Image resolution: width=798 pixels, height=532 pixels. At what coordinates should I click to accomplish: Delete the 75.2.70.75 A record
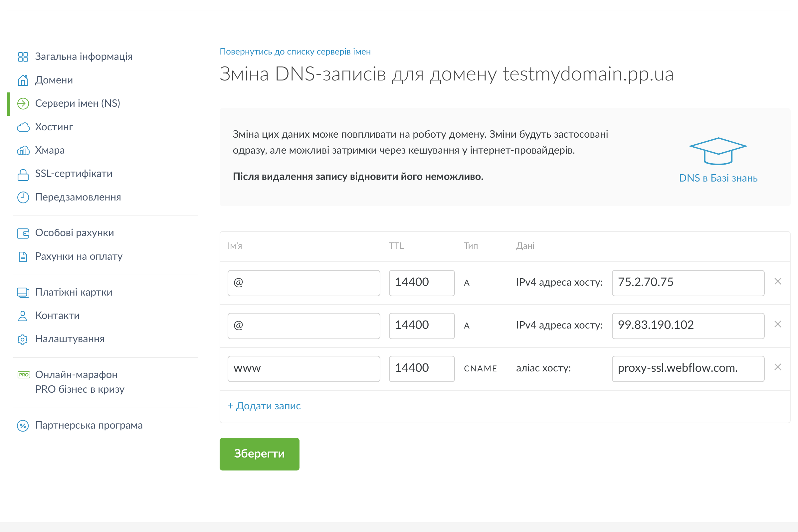click(777, 281)
